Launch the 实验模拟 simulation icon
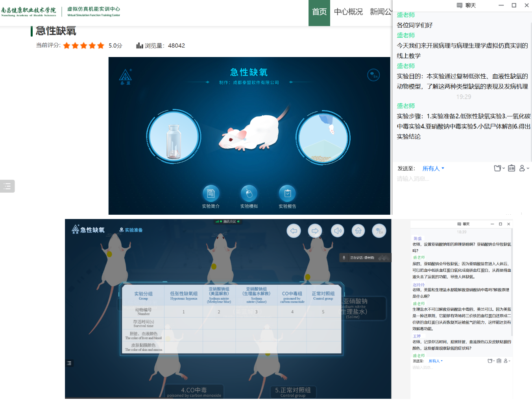The width and height of the screenshot is (532, 409). [249, 193]
